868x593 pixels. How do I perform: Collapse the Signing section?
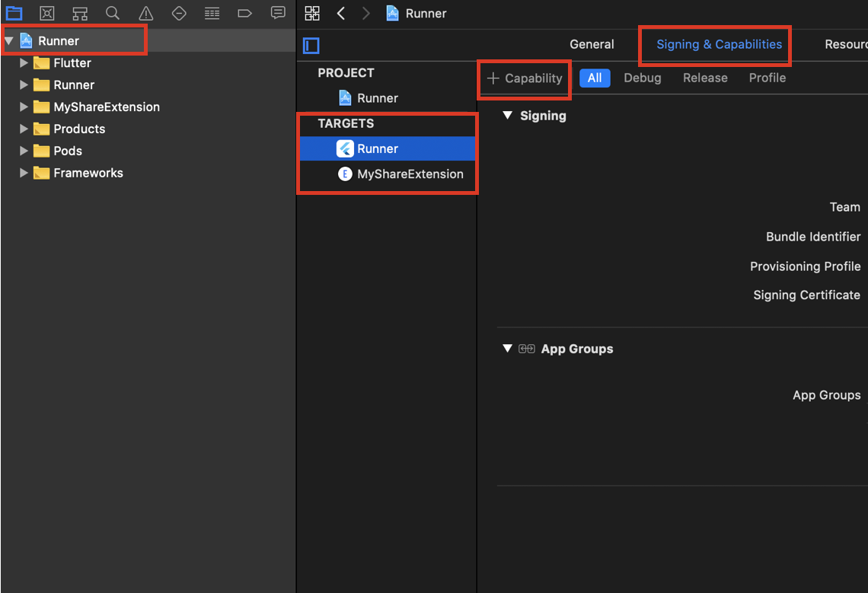click(507, 115)
